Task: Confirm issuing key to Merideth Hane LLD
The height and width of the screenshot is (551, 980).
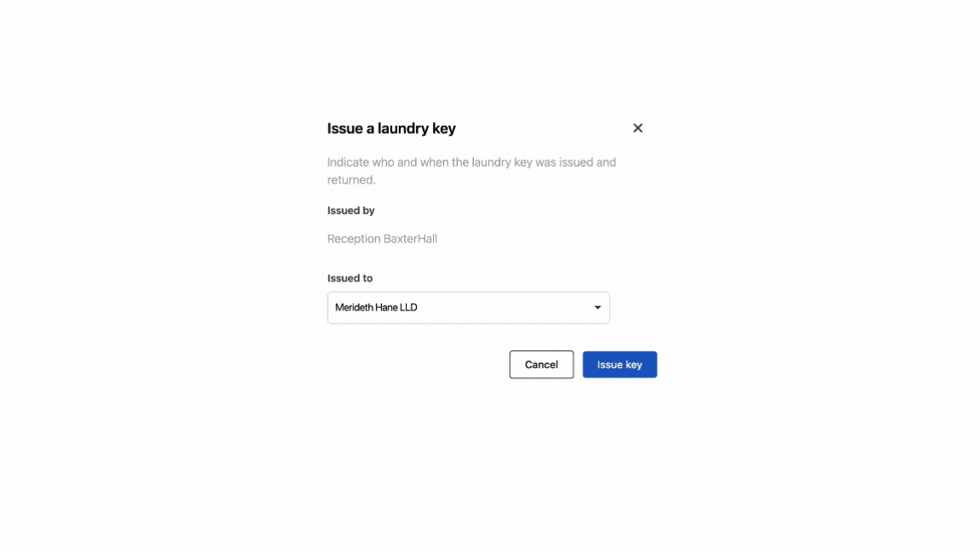Action: tap(619, 365)
